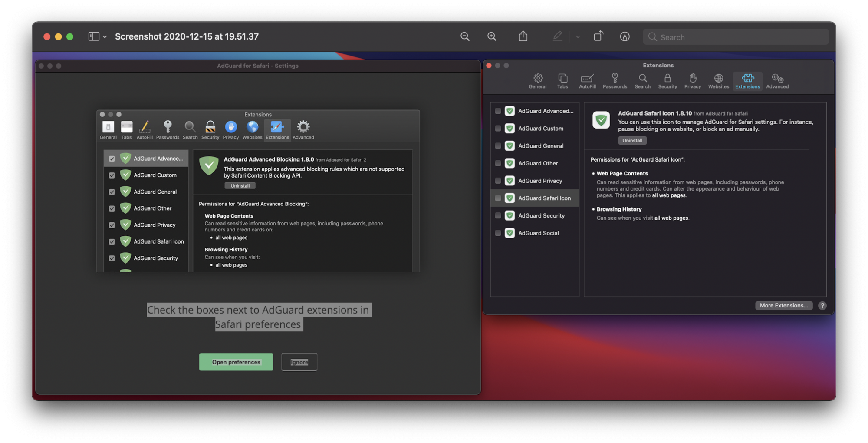The width and height of the screenshot is (868, 443).
Task: Open Websites pane in right Extensions window
Action: coord(719,81)
